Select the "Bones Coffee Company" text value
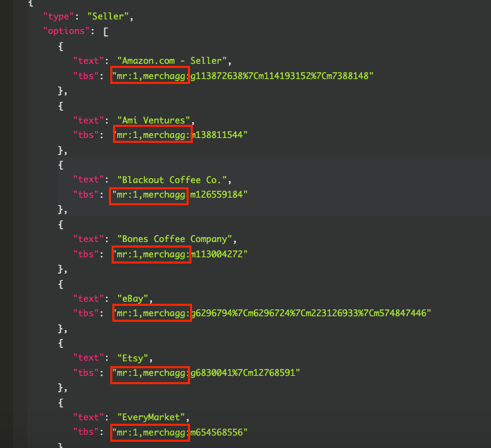This screenshot has width=491, height=448. coord(175,239)
